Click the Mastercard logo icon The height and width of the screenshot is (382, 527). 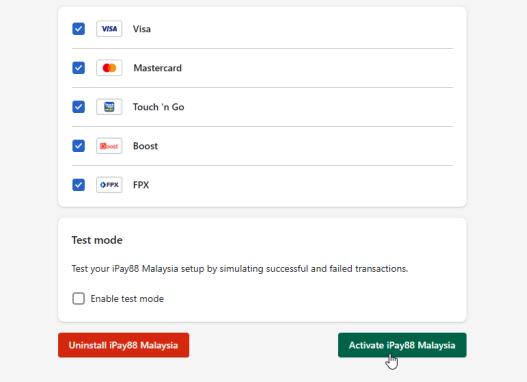pos(109,68)
